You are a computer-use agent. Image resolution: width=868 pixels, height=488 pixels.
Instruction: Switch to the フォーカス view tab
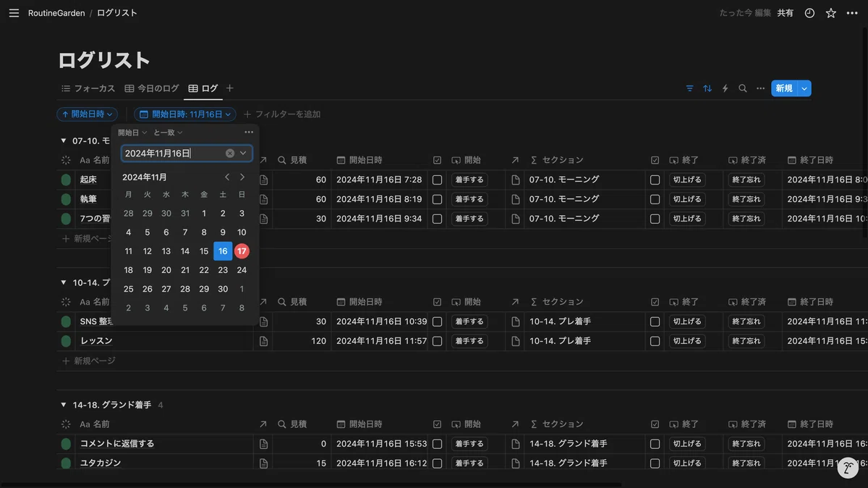pos(88,88)
